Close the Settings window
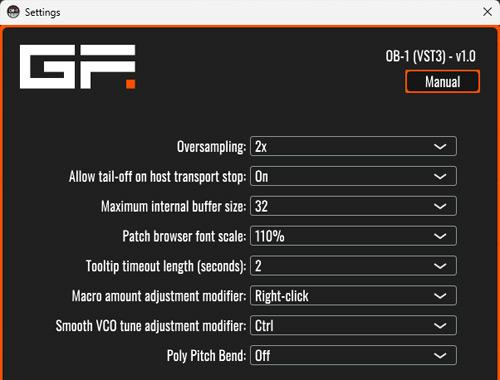The width and height of the screenshot is (500, 380). coord(487,12)
